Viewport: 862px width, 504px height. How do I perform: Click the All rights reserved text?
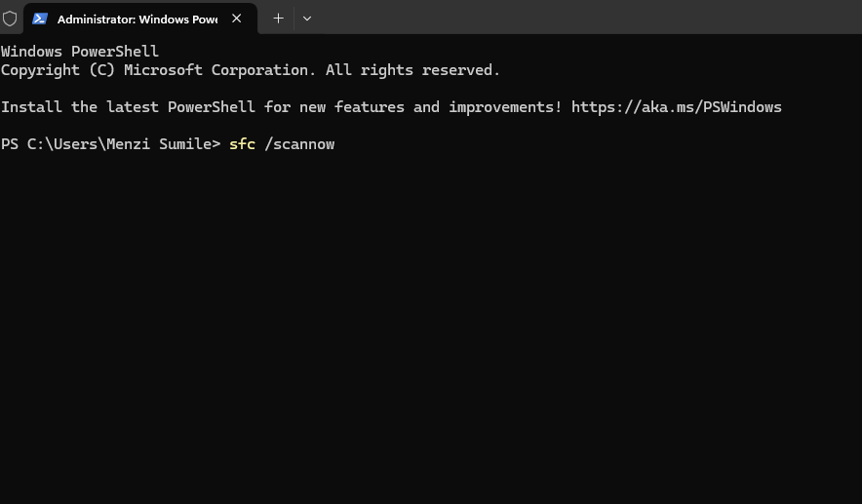pos(412,70)
